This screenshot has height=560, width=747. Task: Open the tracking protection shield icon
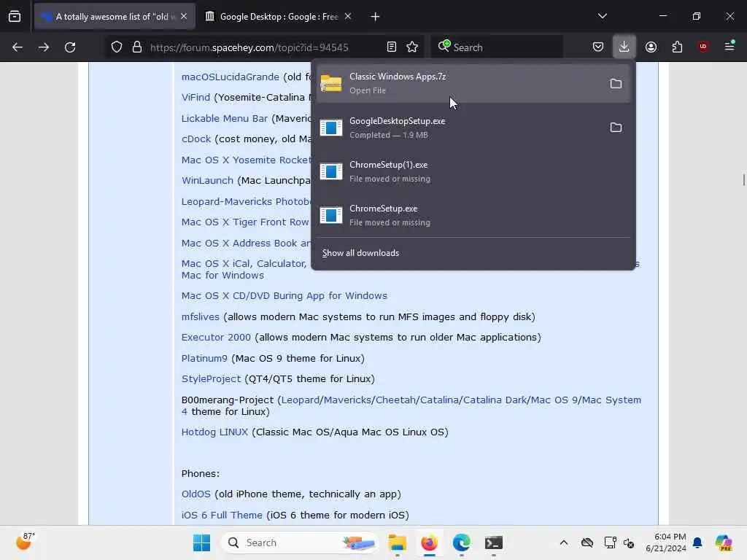pos(117,47)
